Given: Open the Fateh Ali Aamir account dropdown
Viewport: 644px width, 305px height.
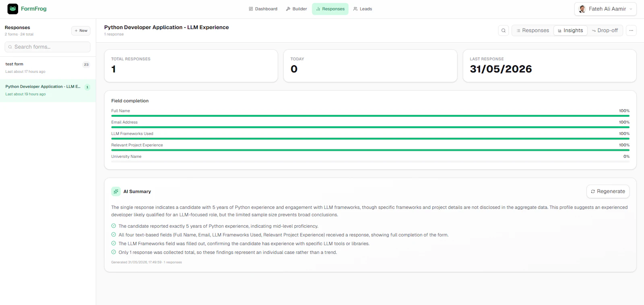Looking at the screenshot, I should pyautogui.click(x=605, y=9).
